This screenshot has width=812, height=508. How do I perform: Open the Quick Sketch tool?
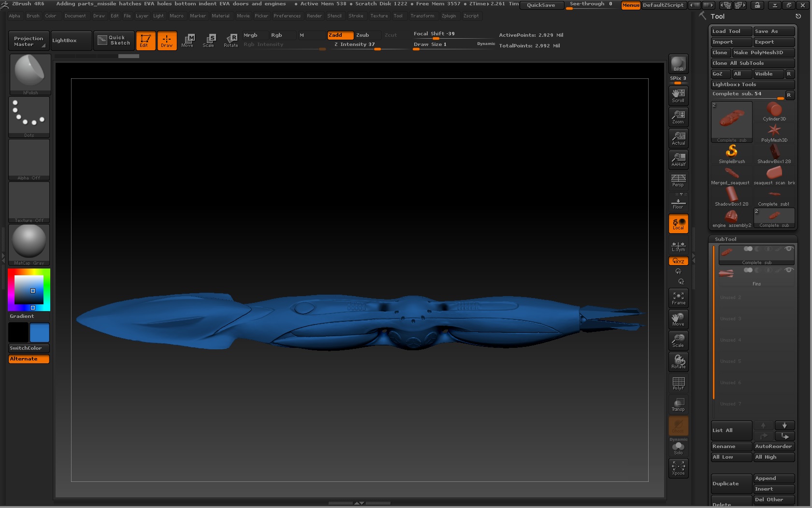click(x=114, y=40)
